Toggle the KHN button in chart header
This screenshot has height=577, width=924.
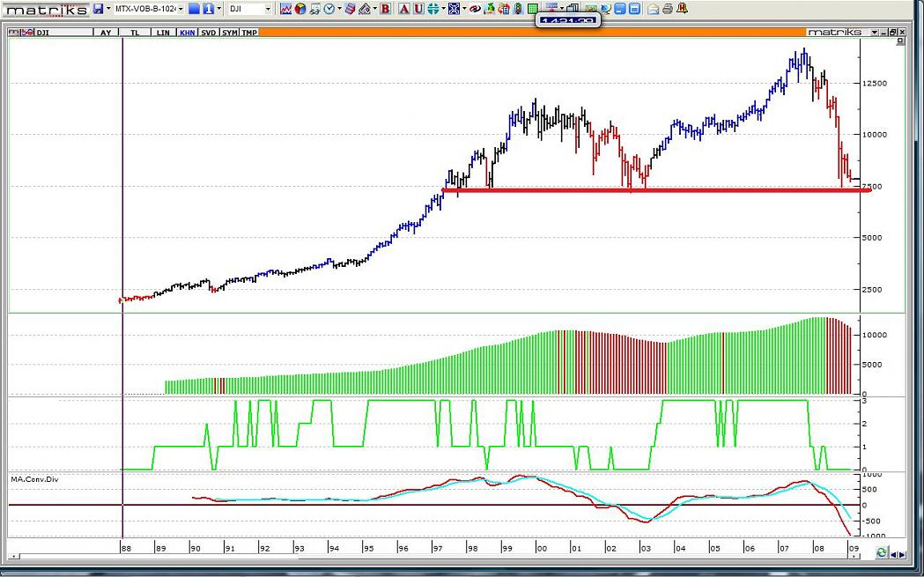pyautogui.click(x=187, y=33)
